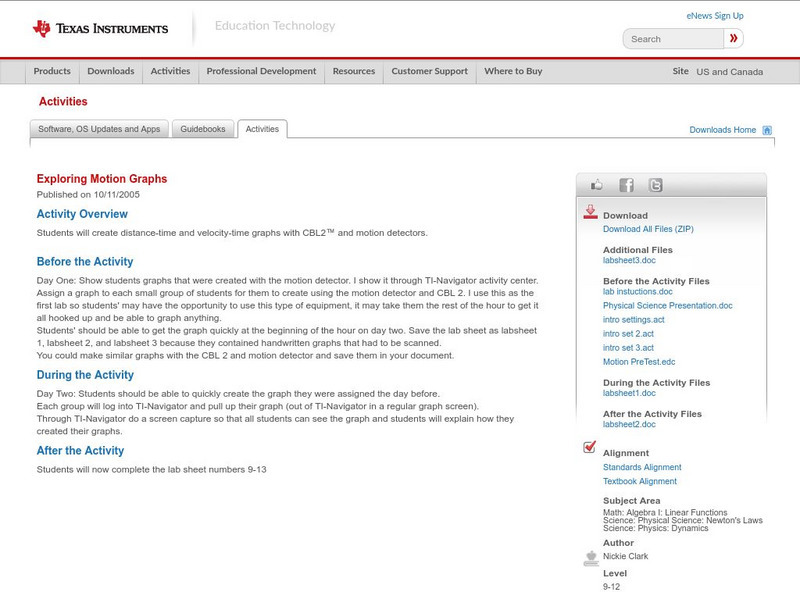Click the Science: Physics: Dynamics text
The width and height of the screenshot is (800, 592).
(656, 528)
